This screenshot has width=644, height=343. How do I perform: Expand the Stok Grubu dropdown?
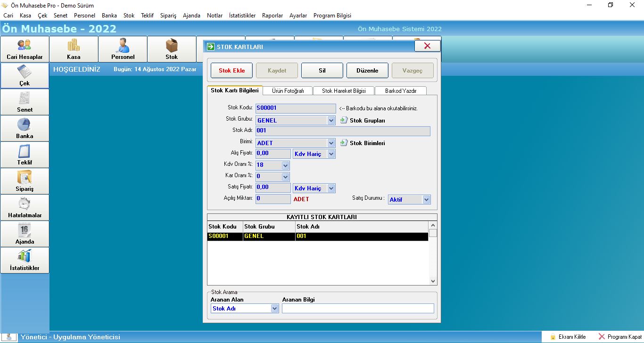331,120
